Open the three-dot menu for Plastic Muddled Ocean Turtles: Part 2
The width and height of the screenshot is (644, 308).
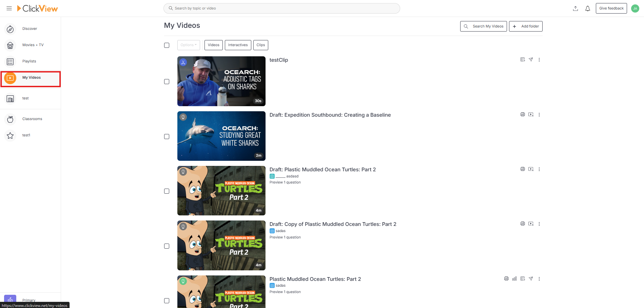pyautogui.click(x=539, y=278)
